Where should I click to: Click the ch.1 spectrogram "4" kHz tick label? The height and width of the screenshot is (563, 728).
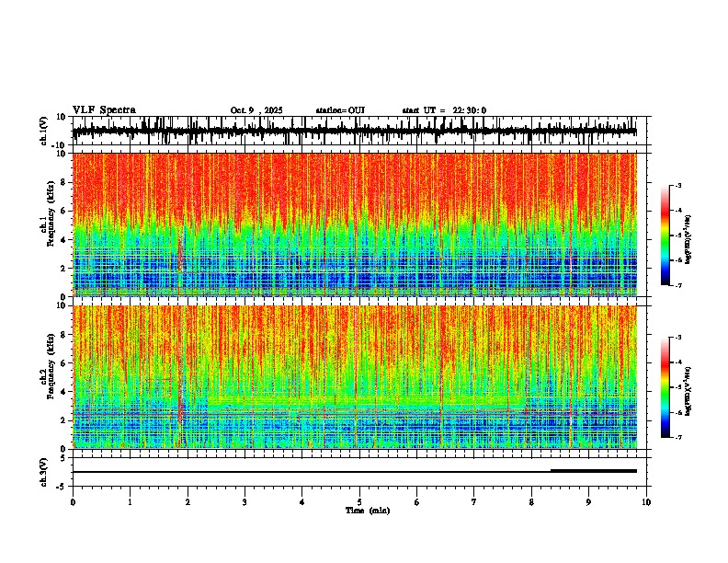64,240
